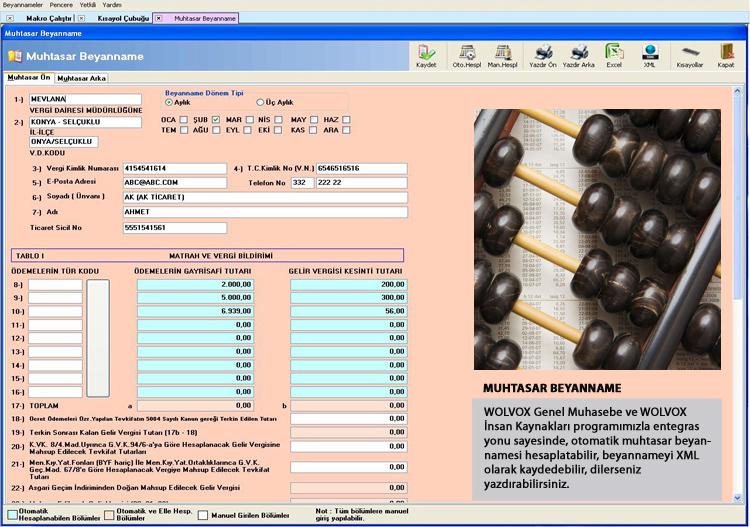
Task: Open the Beyannameler menu
Action: pos(22,5)
